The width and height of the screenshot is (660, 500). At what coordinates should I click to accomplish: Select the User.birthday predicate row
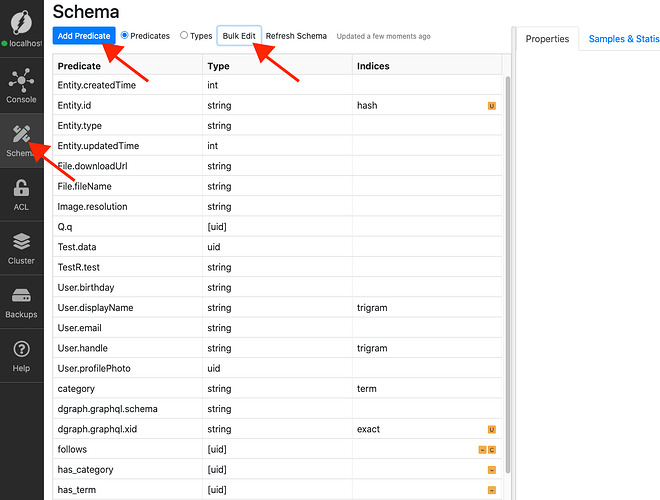(x=277, y=287)
